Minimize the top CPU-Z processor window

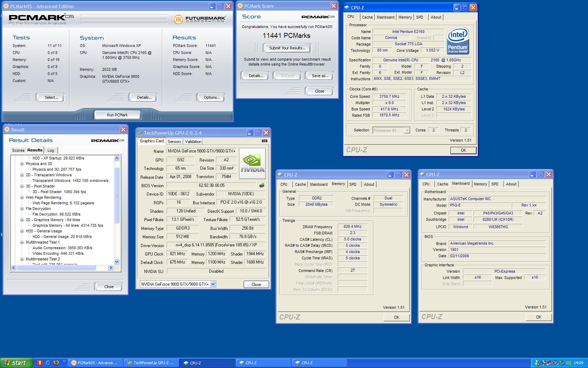(x=457, y=7)
